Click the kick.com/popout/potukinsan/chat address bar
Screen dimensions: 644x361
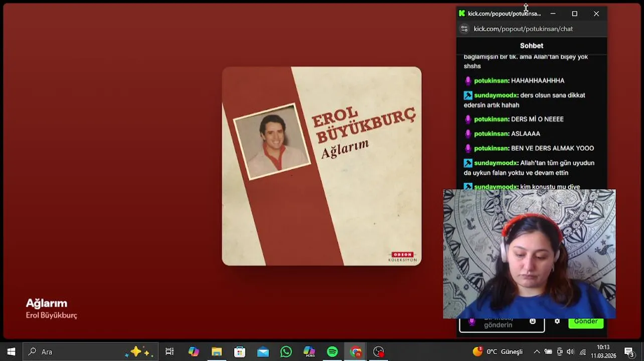pos(523,29)
